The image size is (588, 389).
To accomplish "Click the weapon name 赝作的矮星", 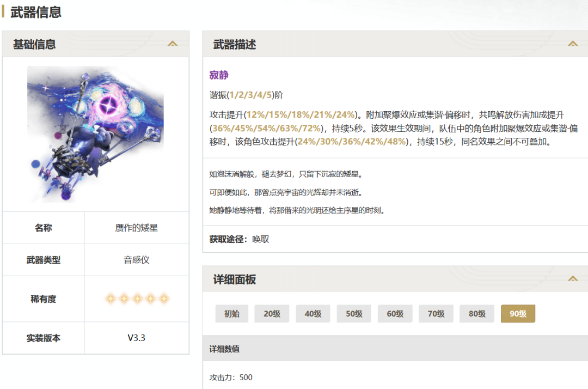I will tap(137, 228).
